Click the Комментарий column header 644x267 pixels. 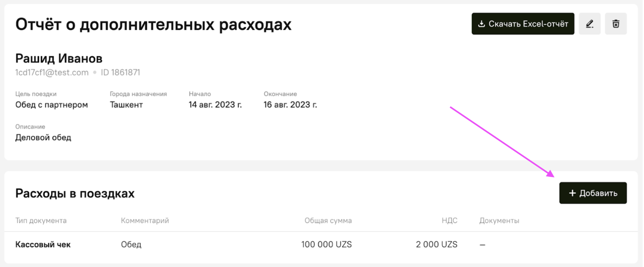pyautogui.click(x=145, y=221)
